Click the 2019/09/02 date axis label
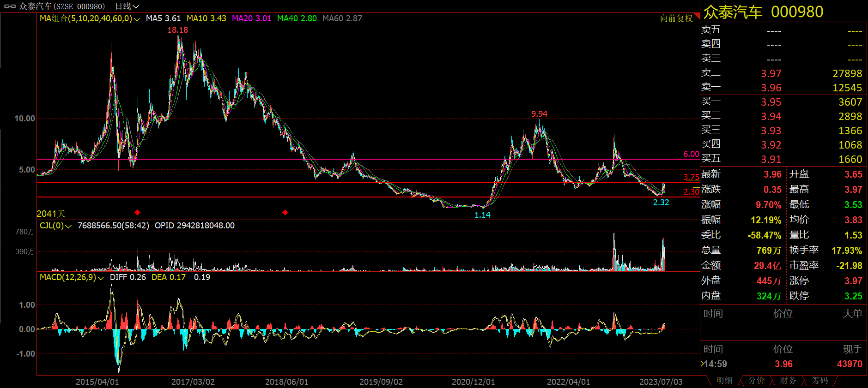The image size is (868, 388). (381, 382)
